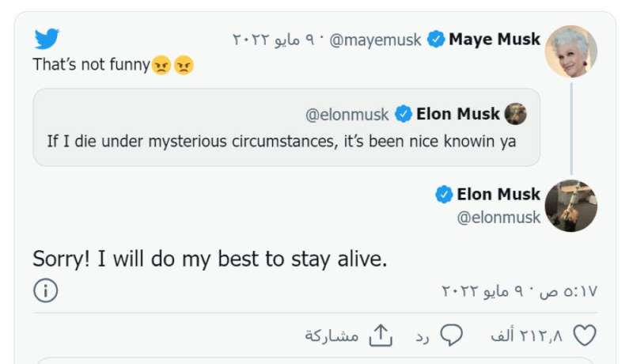Open Maye Musk's profile picture

[x=570, y=51]
